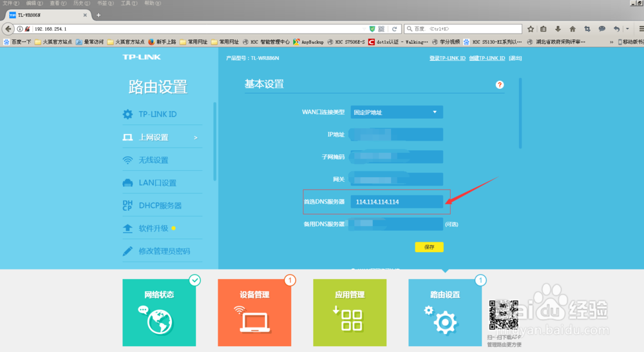Image resolution: width=644 pixels, height=352 pixels.
Task: Focus the 网关 gateway input field
Action: click(x=396, y=179)
